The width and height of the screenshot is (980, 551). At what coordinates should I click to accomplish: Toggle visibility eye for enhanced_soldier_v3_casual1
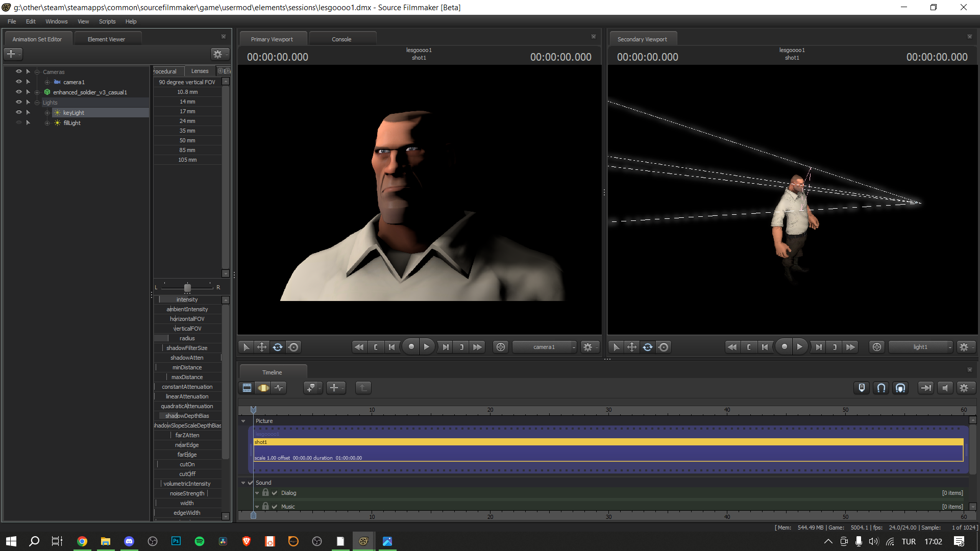pyautogui.click(x=19, y=92)
